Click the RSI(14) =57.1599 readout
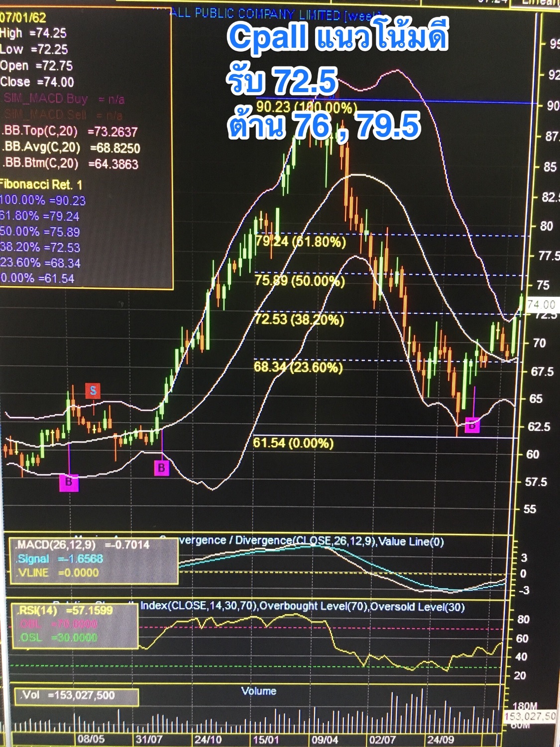The image size is (560, 747). point(65,610)
